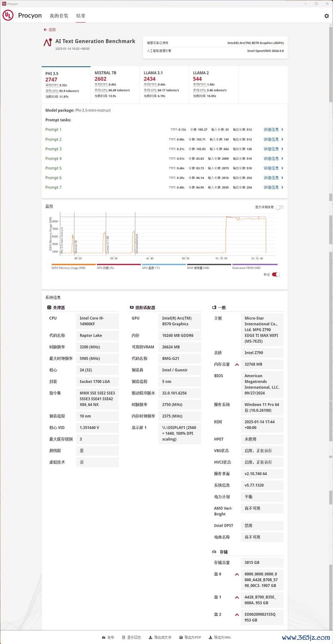
Task: Expand the details chevron on Prompt 7
Action: pos(282,187)
